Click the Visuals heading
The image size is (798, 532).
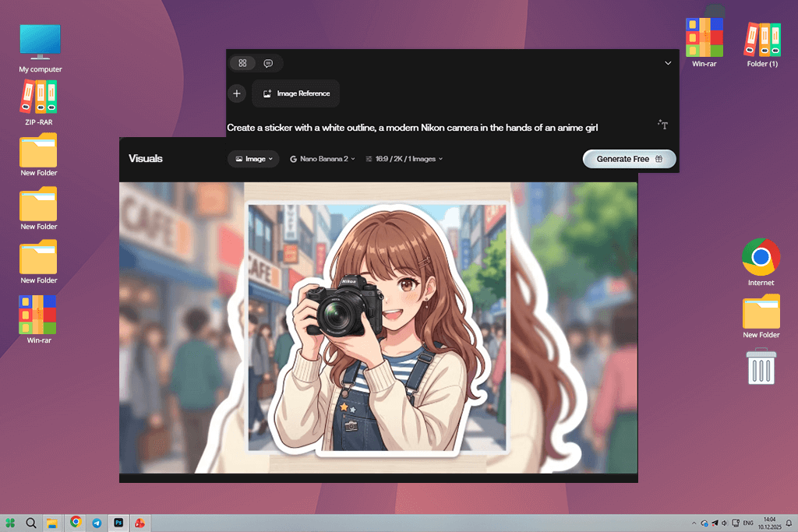coord(146,159)
